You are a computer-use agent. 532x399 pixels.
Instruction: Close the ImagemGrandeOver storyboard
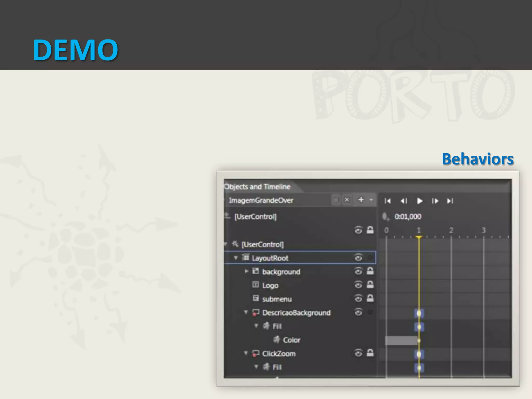click(x=347, y=200)
